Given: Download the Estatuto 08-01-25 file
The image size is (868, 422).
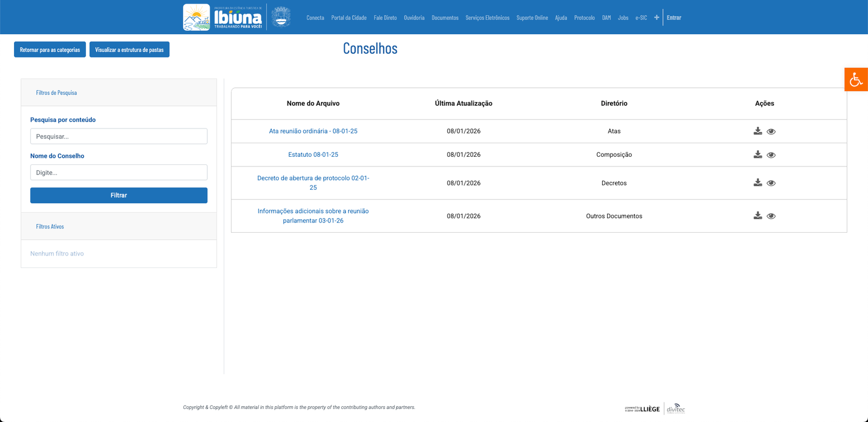Looking at the screenshot, I should pos(758,155).
